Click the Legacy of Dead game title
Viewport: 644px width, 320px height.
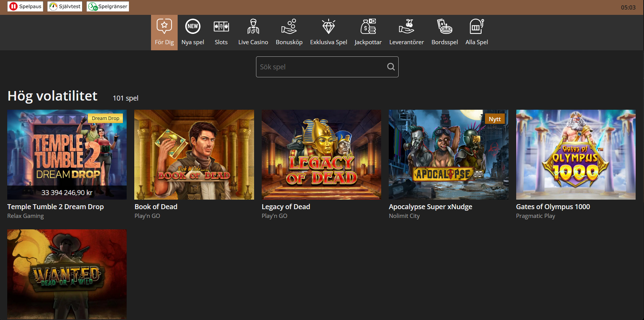[286, 206]
